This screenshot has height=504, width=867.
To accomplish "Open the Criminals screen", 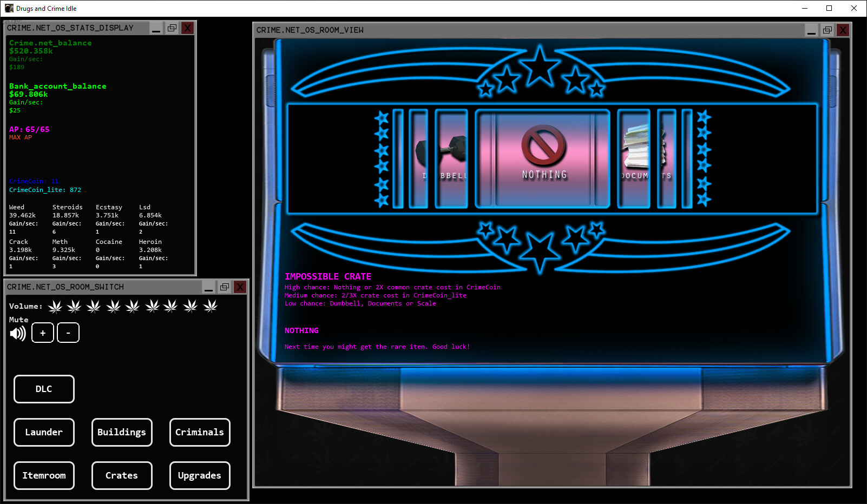I will click(199, 432).
